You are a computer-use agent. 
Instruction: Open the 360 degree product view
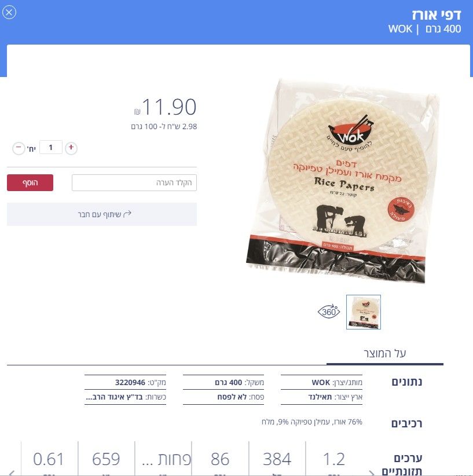pos(329,312)
